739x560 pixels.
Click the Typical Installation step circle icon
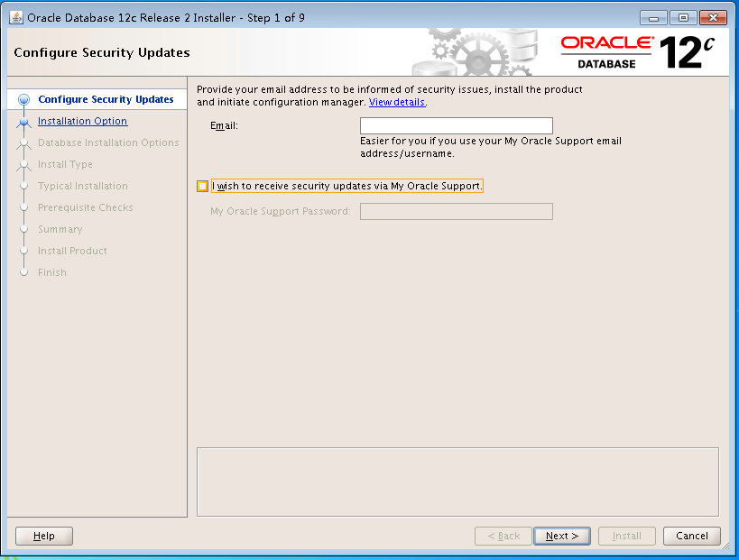(23, 186)
